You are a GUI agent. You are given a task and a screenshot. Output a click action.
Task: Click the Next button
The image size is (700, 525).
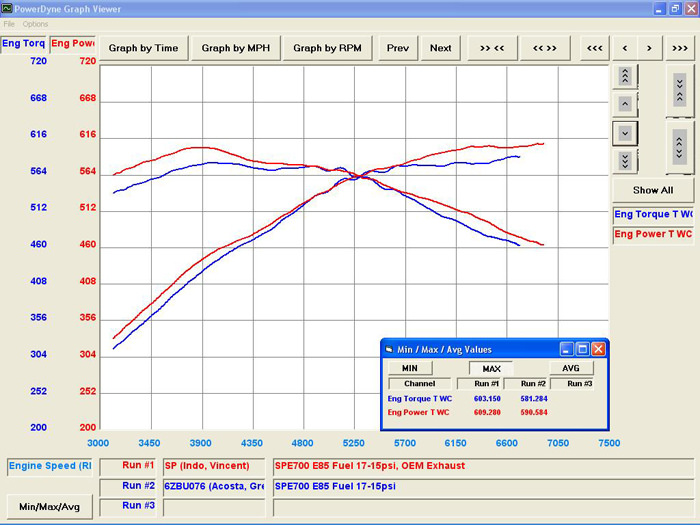point(441,48)
